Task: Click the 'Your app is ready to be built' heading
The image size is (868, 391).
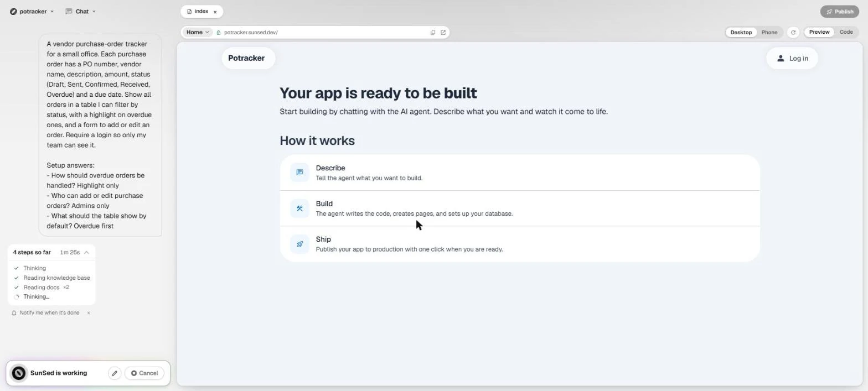Action: [378, 93]
